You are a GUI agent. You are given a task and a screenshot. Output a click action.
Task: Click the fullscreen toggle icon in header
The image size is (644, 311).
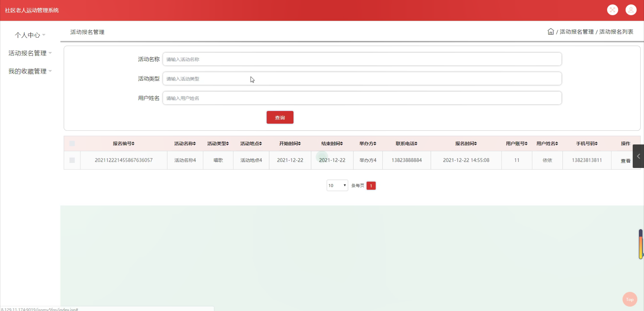click(x=612, y=10)
